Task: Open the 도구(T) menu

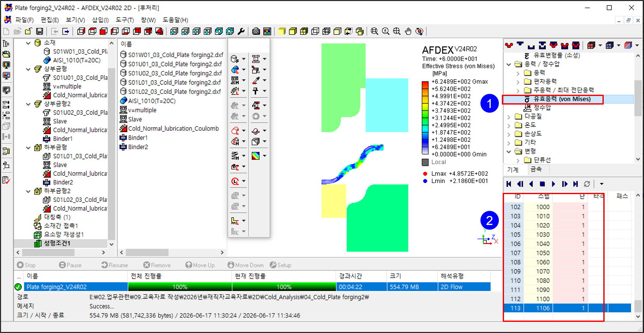Action: coord(125,20)
